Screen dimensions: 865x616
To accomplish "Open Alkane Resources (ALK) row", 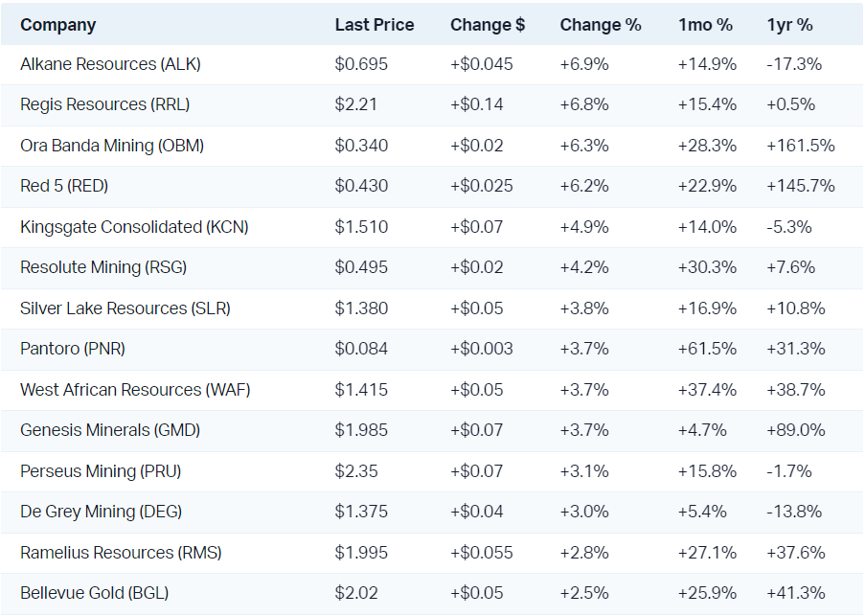I will (x=110, y=64).
